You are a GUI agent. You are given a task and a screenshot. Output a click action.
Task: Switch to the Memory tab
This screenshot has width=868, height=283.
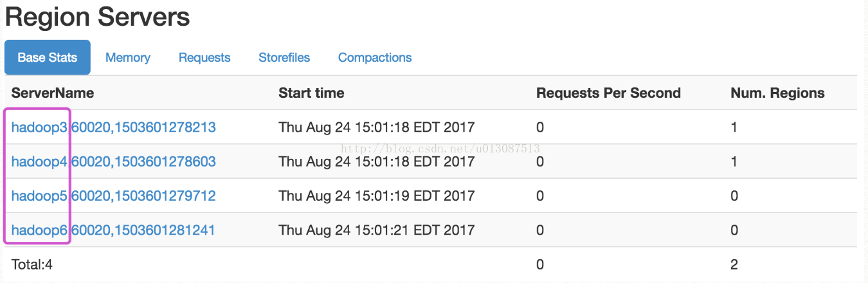[127, 57]
